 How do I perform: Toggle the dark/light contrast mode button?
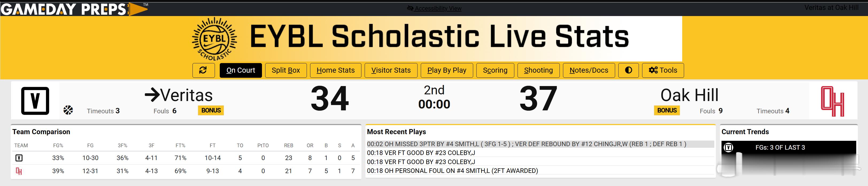pos(628,70)
